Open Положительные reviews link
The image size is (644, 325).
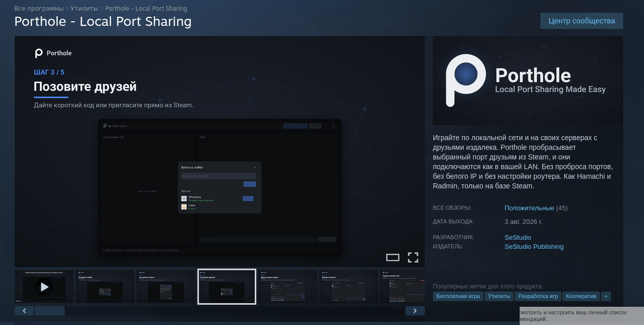(x=529, y=208)
